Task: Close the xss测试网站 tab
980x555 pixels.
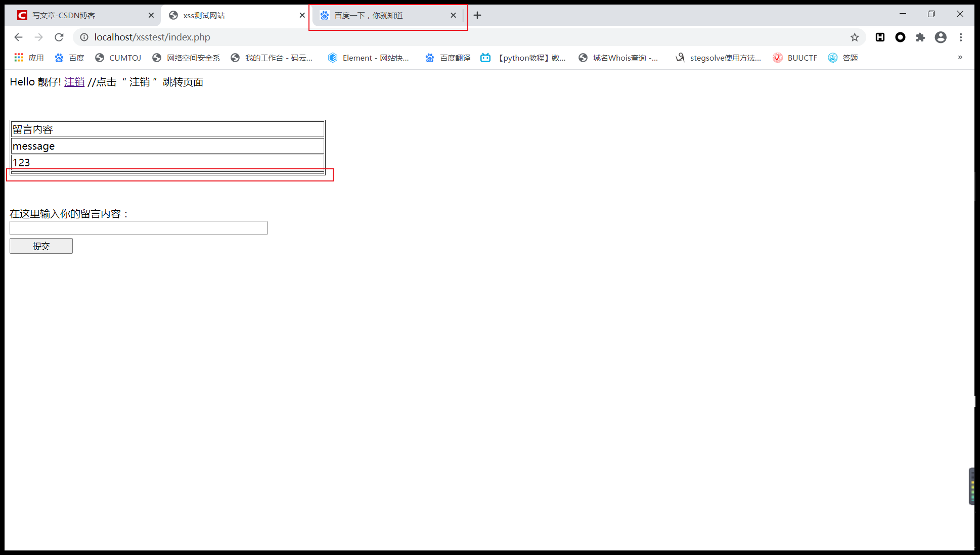Action: (x=302, y=15)
